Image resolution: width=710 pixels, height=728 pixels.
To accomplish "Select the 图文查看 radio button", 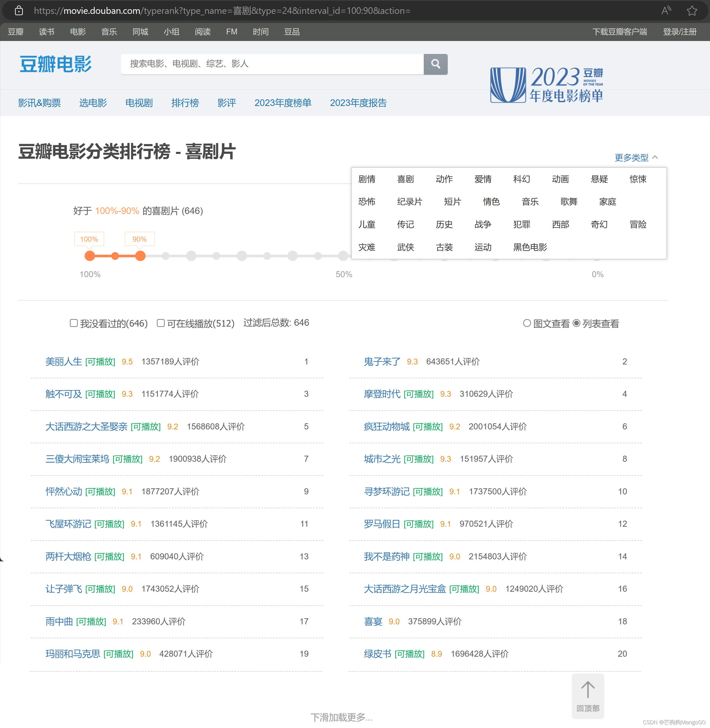I will click(x=527, y=323).
